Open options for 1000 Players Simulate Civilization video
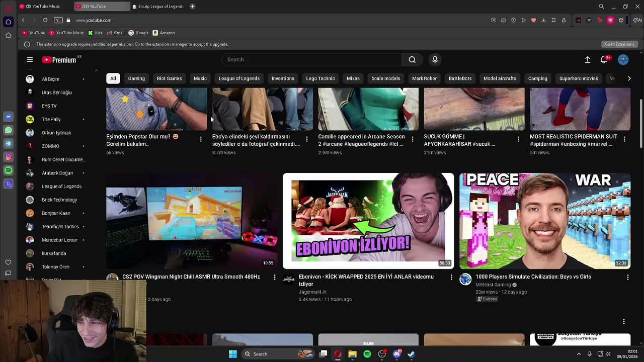 click(628, 277)
